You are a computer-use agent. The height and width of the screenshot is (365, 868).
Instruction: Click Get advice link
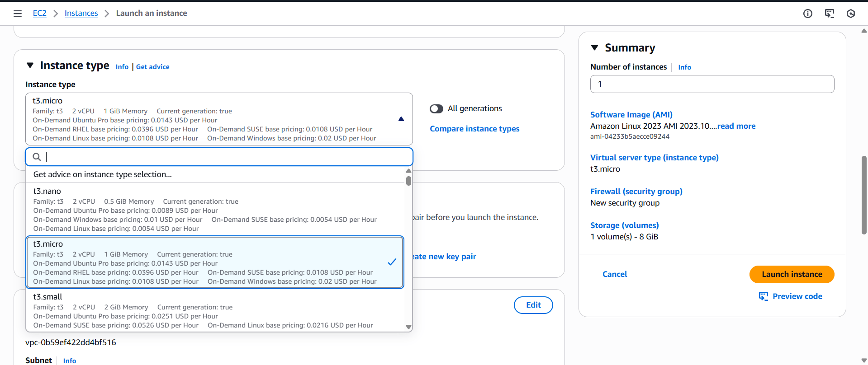pyautogui.click(x=153, y=67)
